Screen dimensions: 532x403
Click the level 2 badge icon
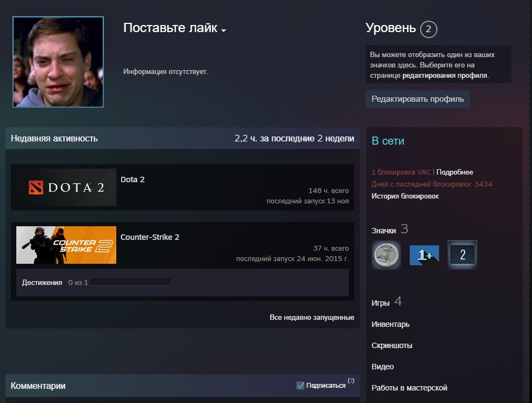pyautogui.click(x=462, y=255)
